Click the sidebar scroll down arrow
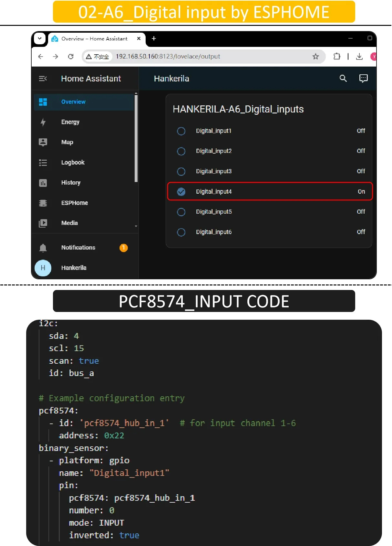Viewport: 392px width, 546px height. (136, 226)
